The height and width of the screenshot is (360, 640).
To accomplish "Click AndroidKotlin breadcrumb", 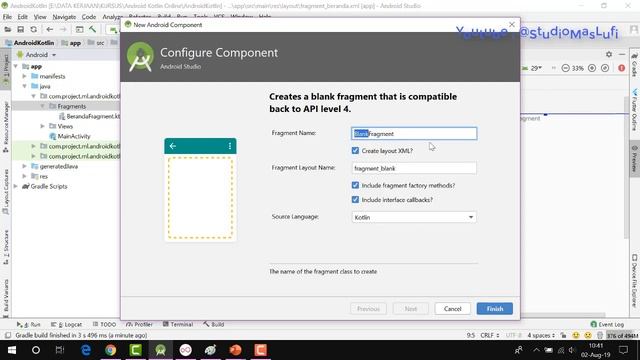I will (30, 42).
